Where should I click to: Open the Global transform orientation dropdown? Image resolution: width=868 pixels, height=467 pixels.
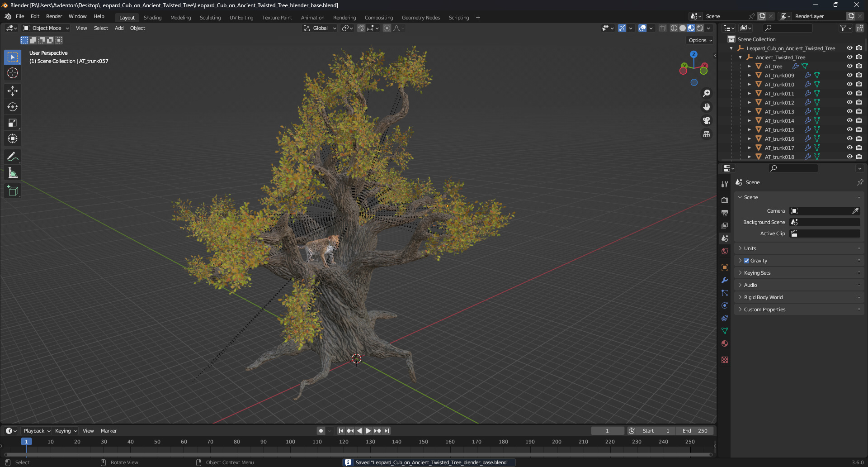(x=320, y=28)
